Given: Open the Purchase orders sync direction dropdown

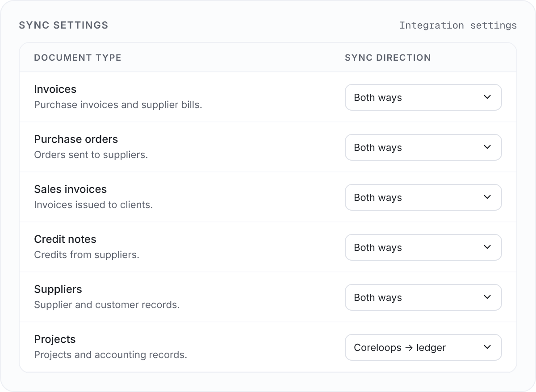Looking at the screenshot, I should [x=423, y=147].
